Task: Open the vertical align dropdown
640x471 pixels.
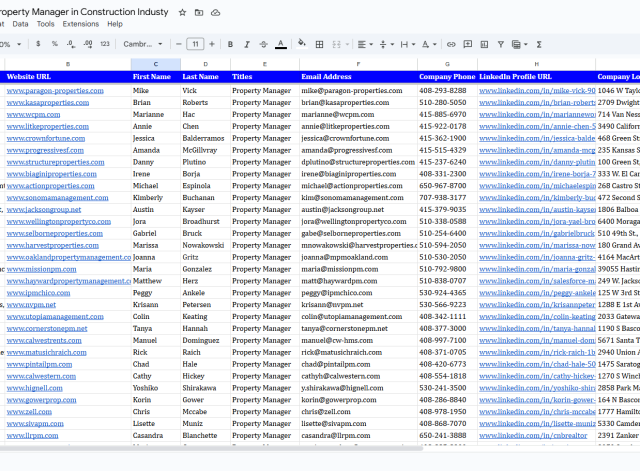Action: click(x=387, y=44)
